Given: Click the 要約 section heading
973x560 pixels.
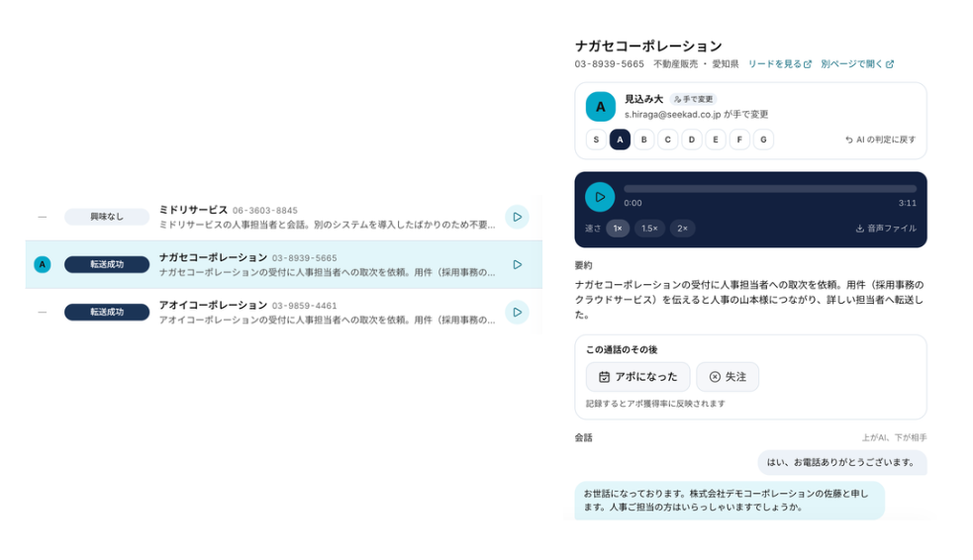Looking at the screenshot, I should click(583, 265).
